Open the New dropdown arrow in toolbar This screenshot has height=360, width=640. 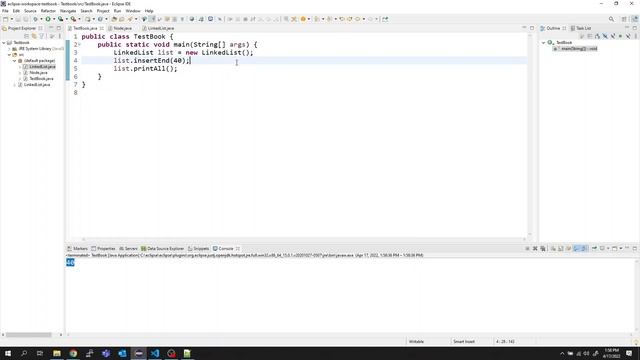(12, 19)
